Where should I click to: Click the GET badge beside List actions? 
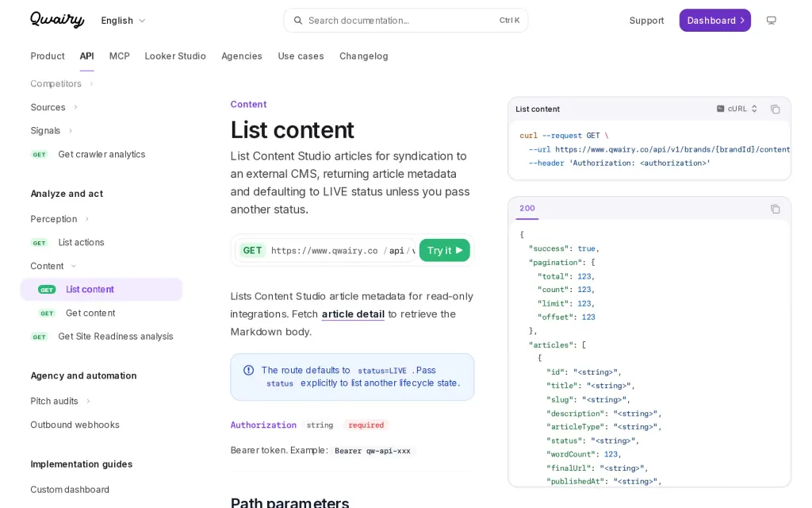[x=40, y=243]
